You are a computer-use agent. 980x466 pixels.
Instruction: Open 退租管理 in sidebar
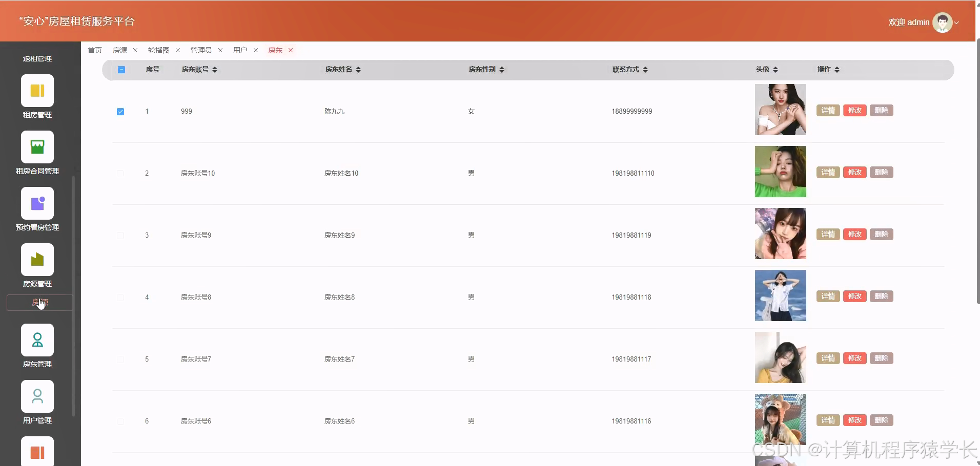37,59
